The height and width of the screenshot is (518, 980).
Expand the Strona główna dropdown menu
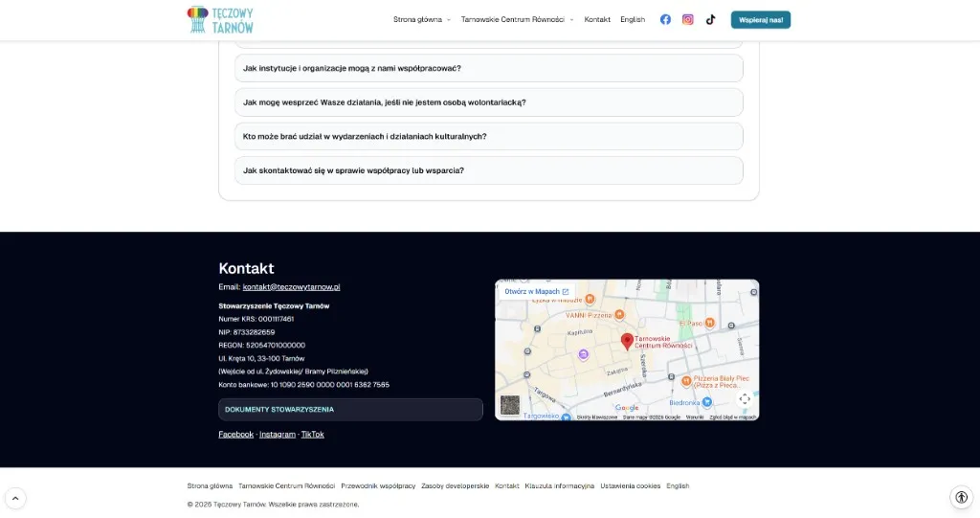coord(422,19)
